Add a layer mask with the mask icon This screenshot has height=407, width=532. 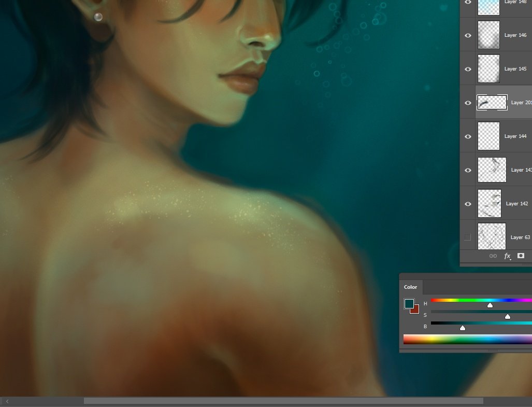pyautogui.click(x=521, y=256)
